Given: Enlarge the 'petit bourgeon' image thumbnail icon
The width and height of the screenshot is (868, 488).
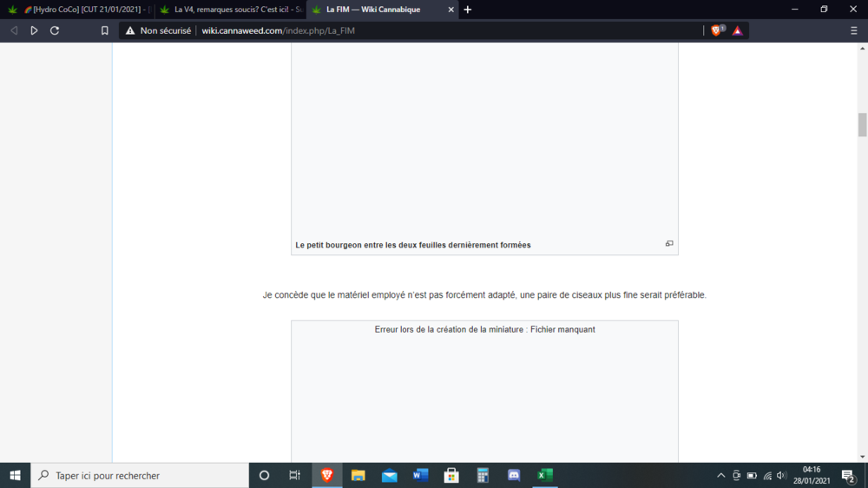Looking at the screenshot, I should (x=669, y=244).
